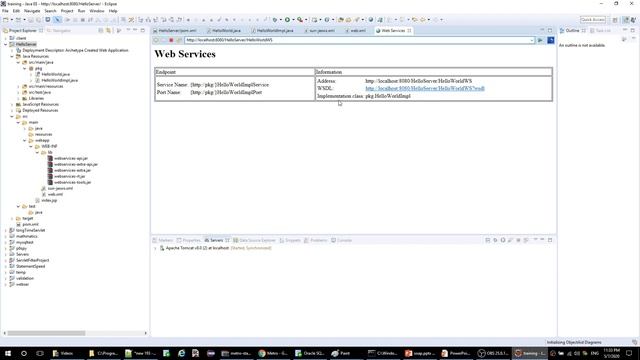This screenshot has width=640, height=360.
Task: Open the notification center in system tray
Action: tap(629, 353)
